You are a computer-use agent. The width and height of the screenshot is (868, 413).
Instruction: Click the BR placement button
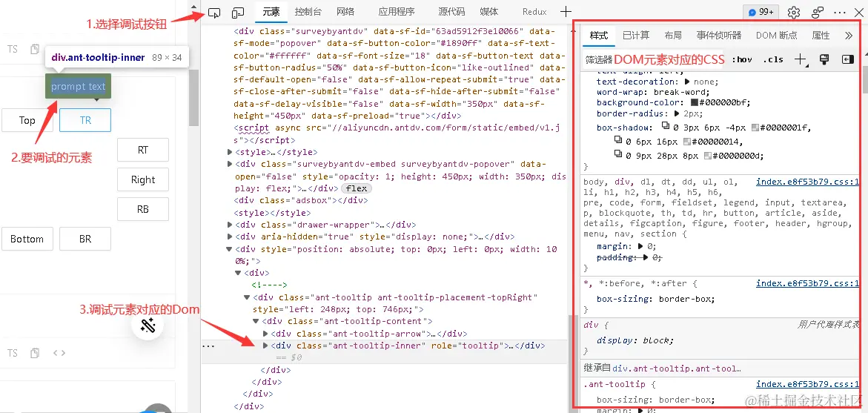[85, 239]
